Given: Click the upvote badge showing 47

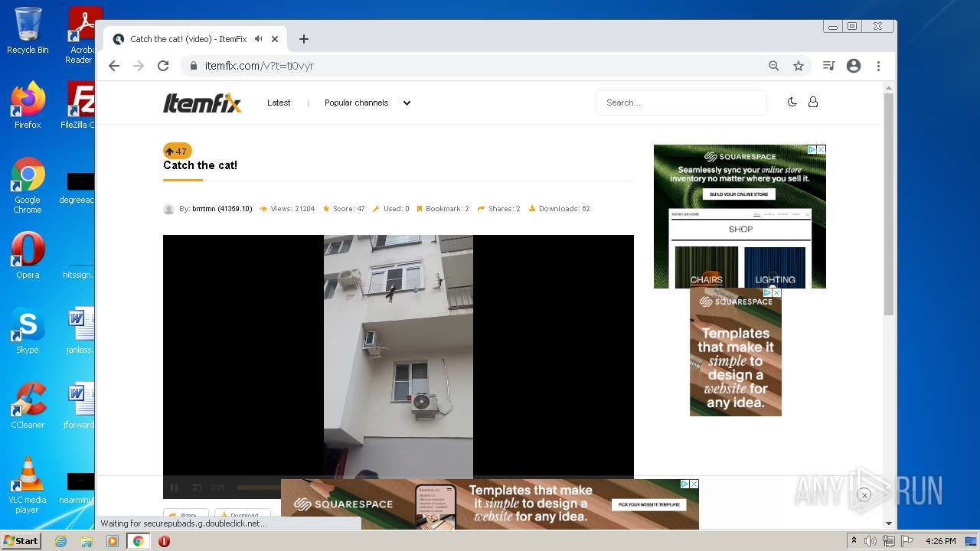Looking at the screenshot, I should pyautogui.click(x=177, y=151).
